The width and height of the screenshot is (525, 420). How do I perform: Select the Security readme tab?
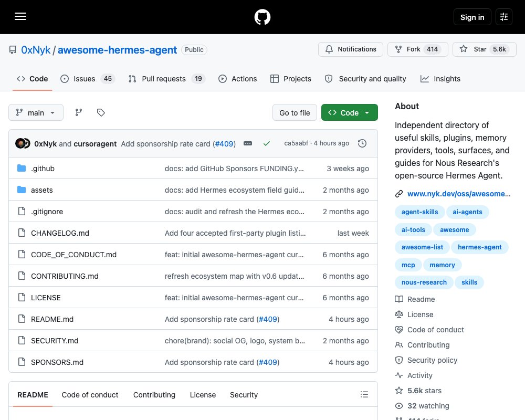(x=244, y=395)
